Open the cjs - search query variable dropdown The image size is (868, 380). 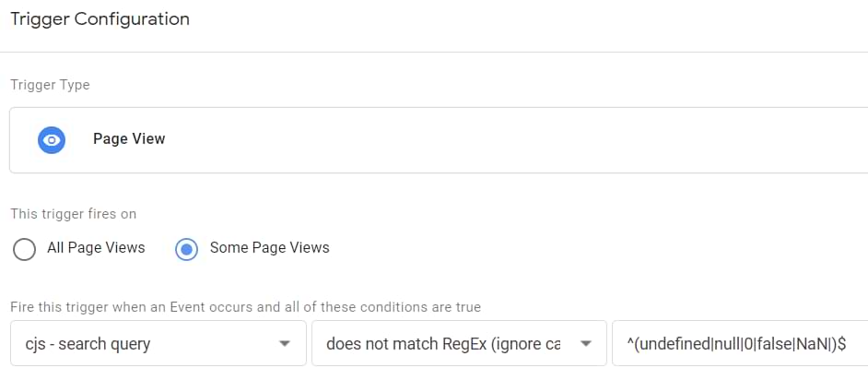158,343
